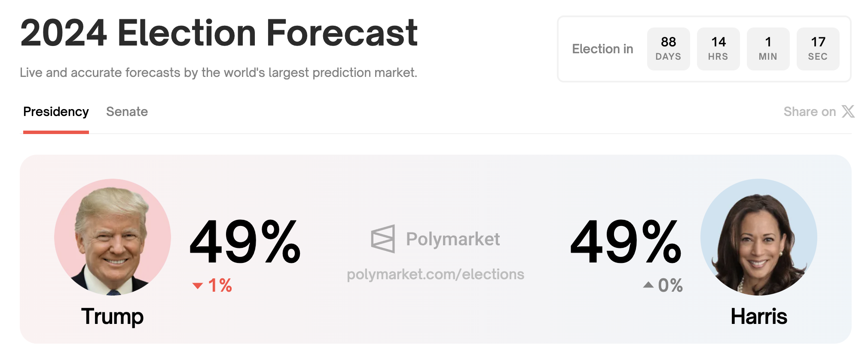Click Trump's circular portrait photo
The image size is (868, 360).
113,237
